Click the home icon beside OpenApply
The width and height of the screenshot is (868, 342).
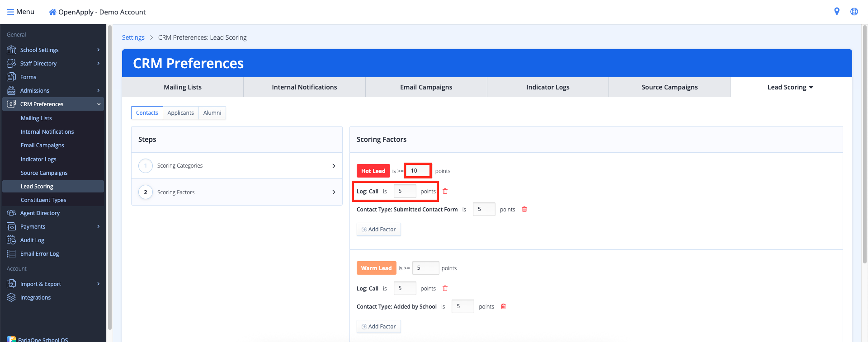pos(52,12)
